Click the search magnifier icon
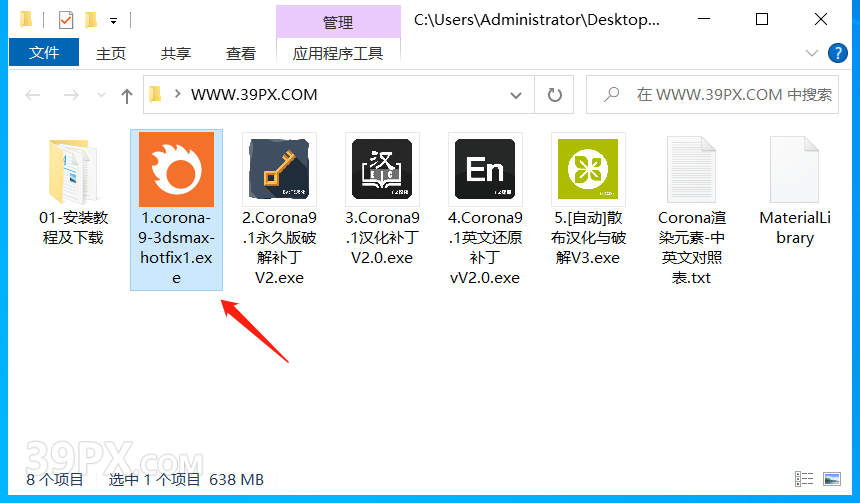Viewport: 860px width, 503px height. (612, 94)
